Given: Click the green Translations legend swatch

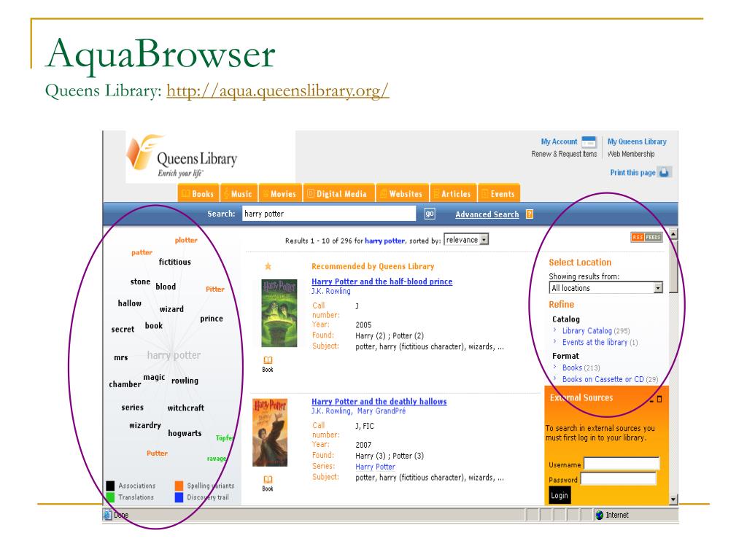Looking at the screenshot, I should click(x=110, y=497).
